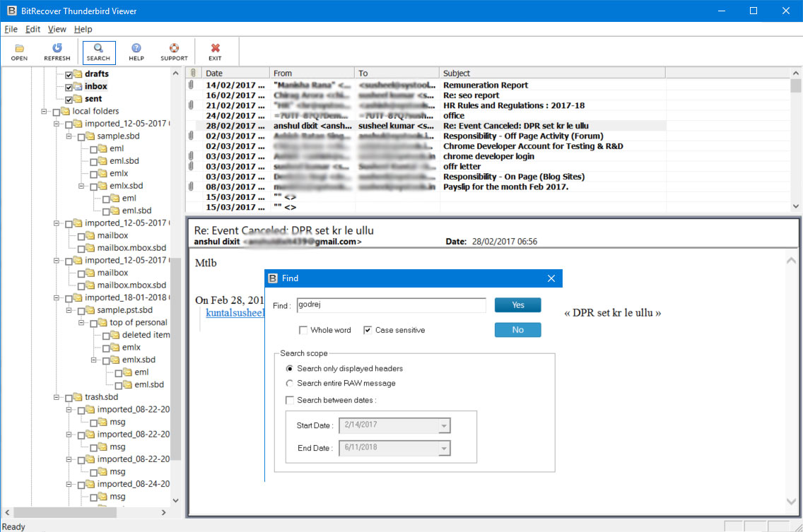This screenshot has width=803, height=532.
Task: Click the deleted items folder icon
Action: (x=115, y=335)
